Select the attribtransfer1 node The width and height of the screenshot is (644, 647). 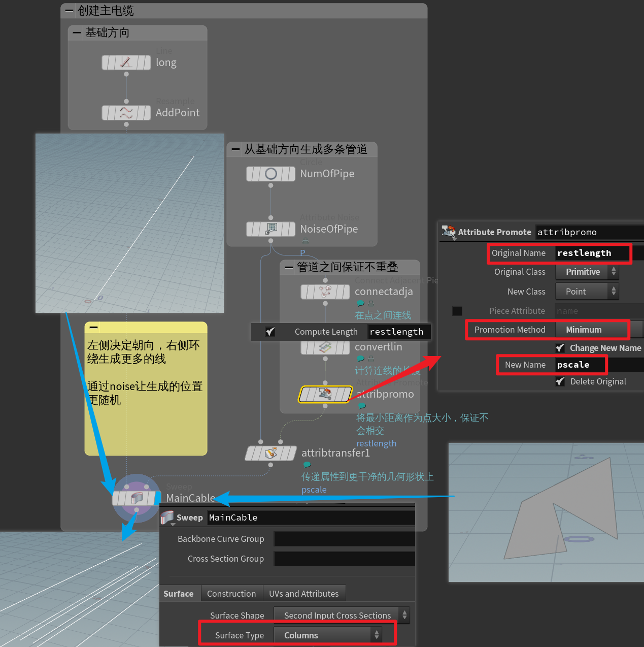pos(270,452)
